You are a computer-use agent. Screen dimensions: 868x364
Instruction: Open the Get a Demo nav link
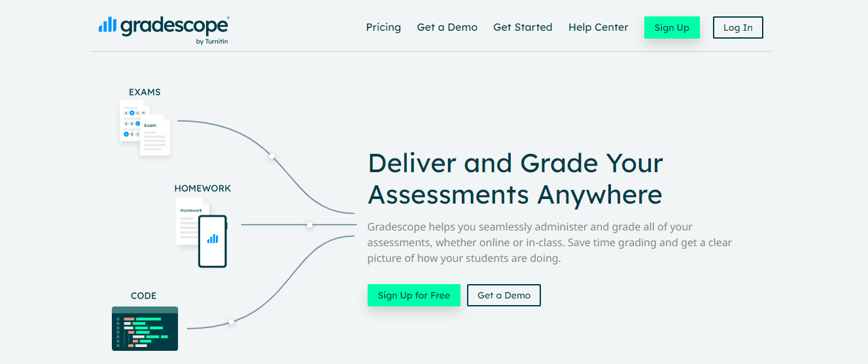pyautogui.click(x=447, y=27)
